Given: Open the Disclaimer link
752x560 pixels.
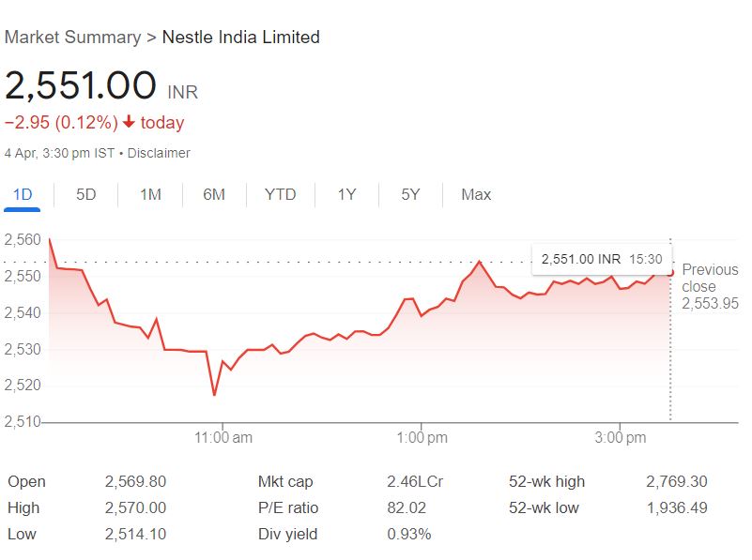Looking at the screenshot, I should [159, 153].
